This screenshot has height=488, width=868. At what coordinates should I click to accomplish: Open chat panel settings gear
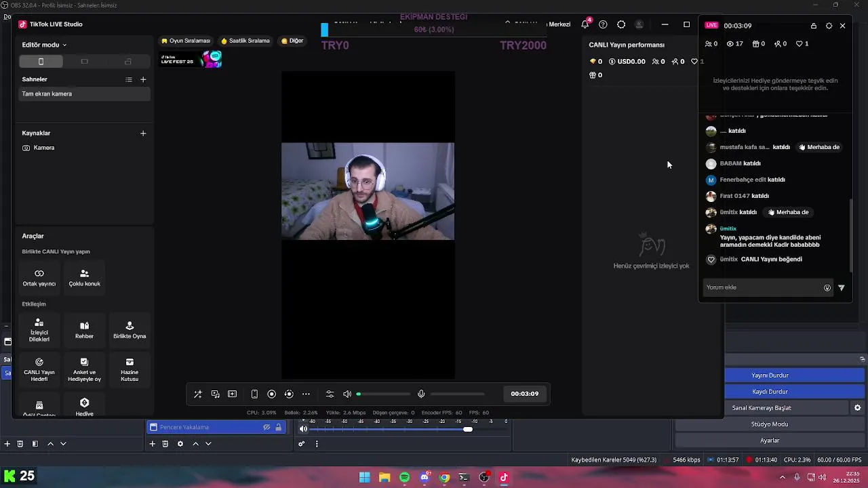pos(829,26)
